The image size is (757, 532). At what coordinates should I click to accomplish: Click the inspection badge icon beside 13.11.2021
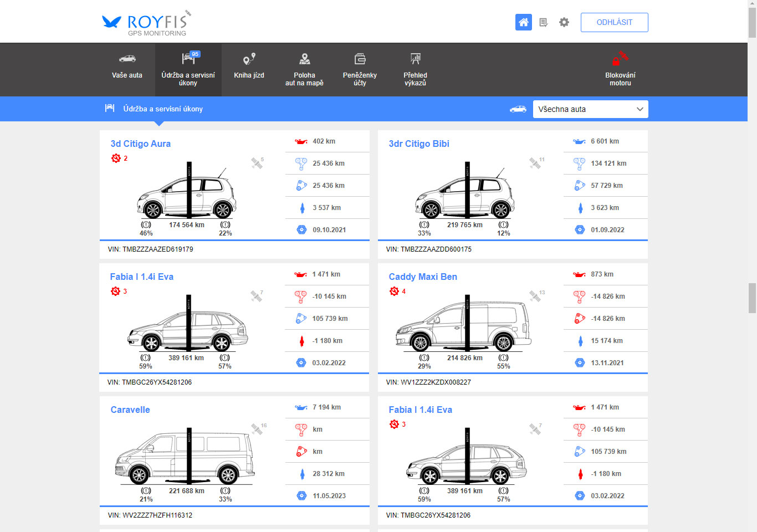click(580, 362)
